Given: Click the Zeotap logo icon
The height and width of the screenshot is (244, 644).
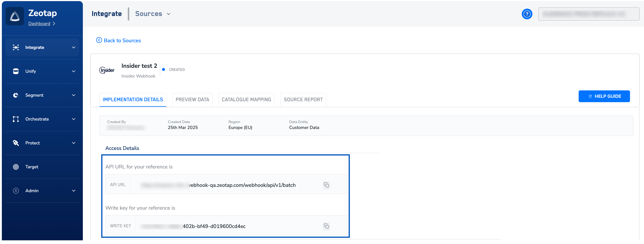Looking at the screenshot, I should point(15,16).
